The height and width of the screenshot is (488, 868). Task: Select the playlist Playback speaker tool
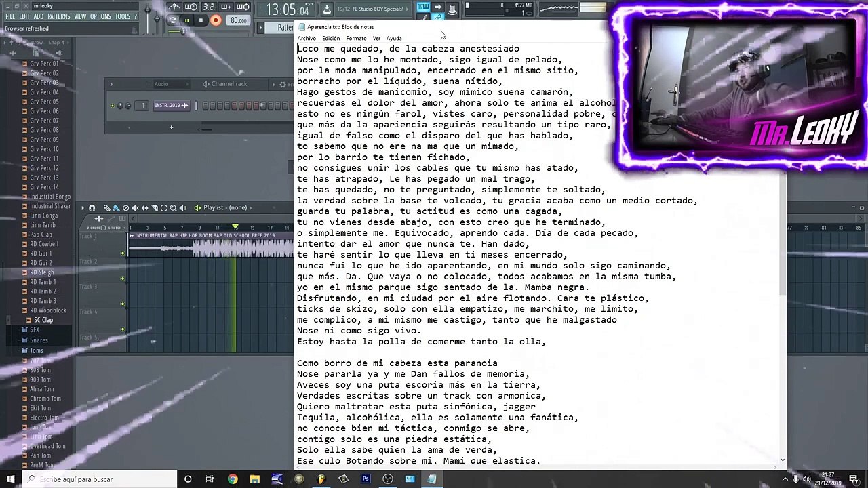coord(183,208)
